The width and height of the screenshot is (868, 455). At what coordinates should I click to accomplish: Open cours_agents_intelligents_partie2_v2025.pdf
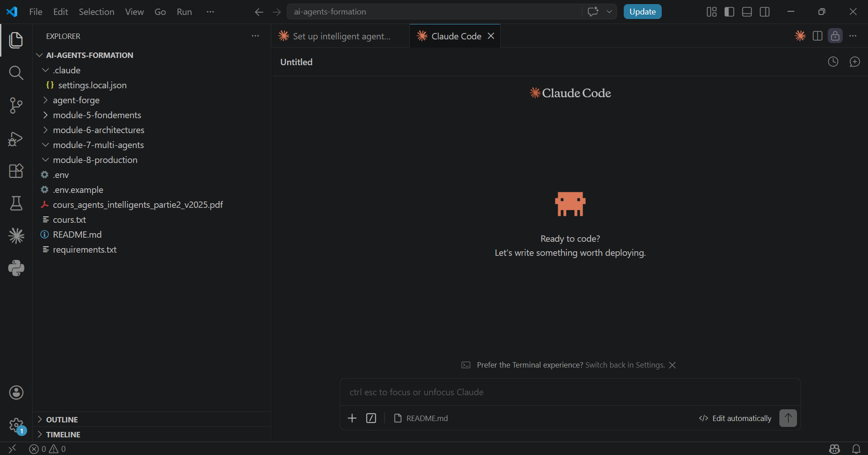(152, 205)
